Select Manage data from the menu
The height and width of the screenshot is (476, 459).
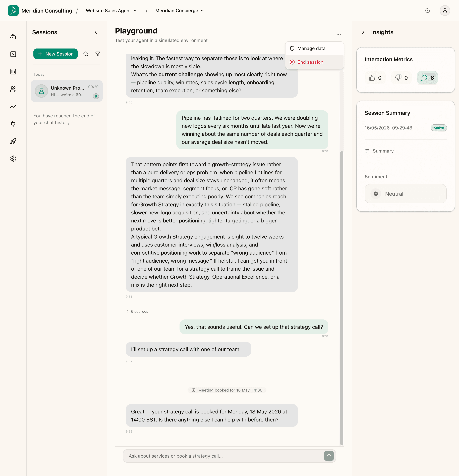tap(315, 48)
